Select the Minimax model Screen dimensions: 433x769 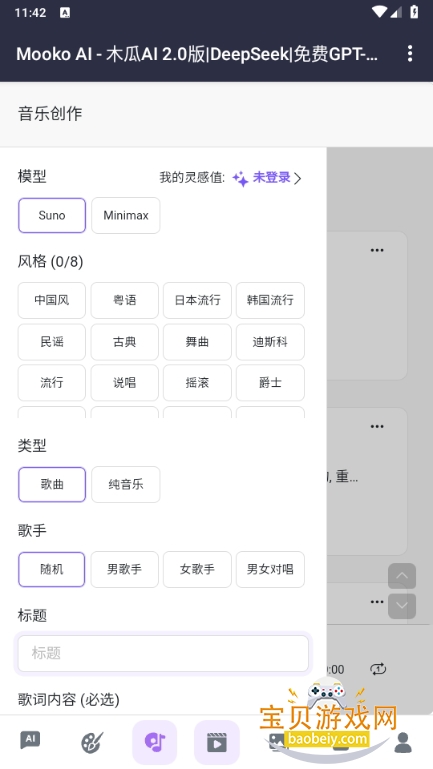point(126,215)
